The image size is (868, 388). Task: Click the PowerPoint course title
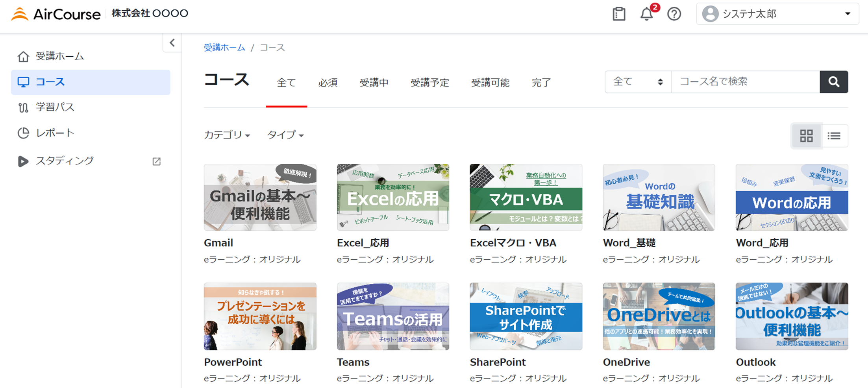click(233, 362)
